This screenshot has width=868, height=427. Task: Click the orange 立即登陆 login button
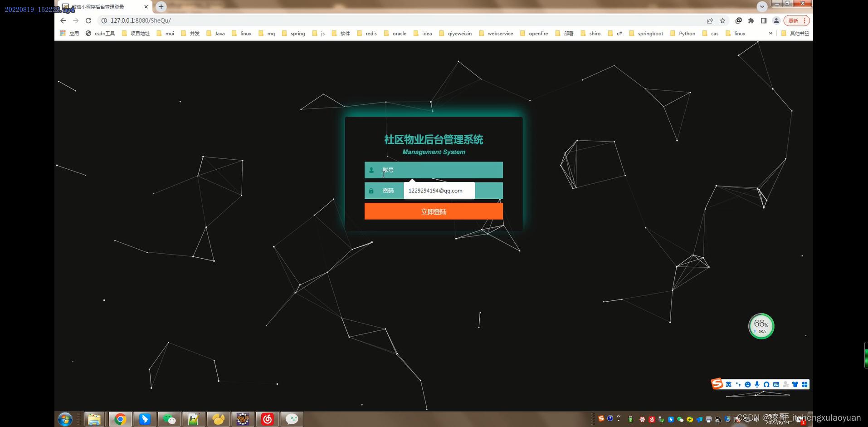[434, 211]
